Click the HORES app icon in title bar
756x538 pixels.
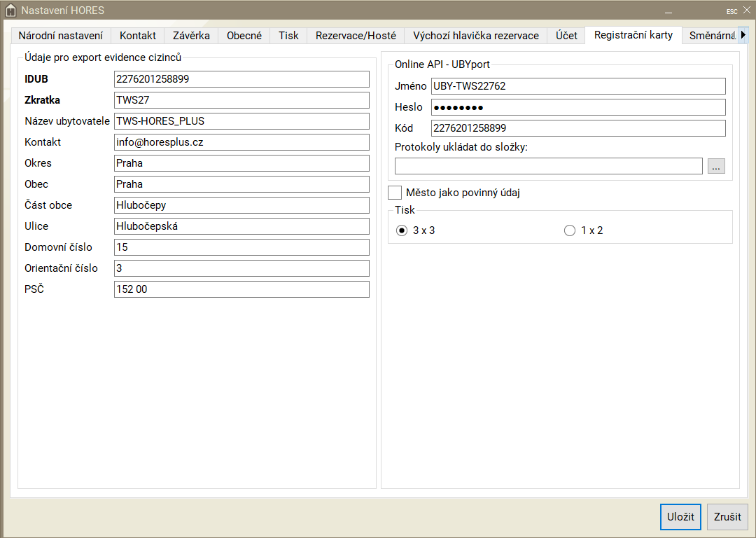tap(10, 11)
